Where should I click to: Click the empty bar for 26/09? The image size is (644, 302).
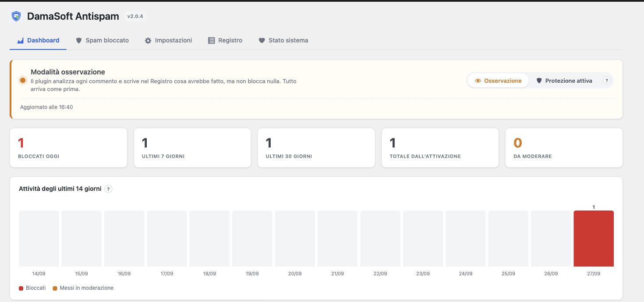(551, 239)
